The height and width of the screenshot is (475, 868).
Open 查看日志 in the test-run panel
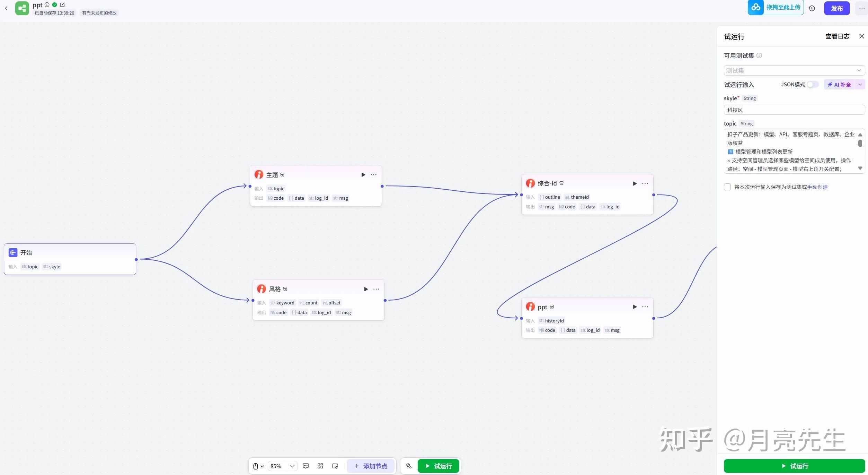pos(837,36)
